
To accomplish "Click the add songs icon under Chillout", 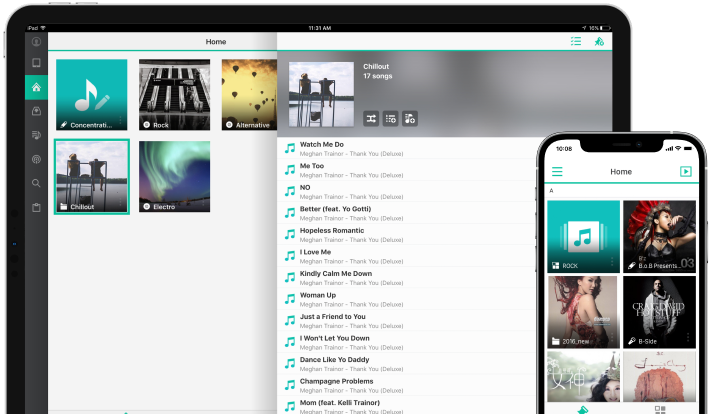I will (410, 118).
